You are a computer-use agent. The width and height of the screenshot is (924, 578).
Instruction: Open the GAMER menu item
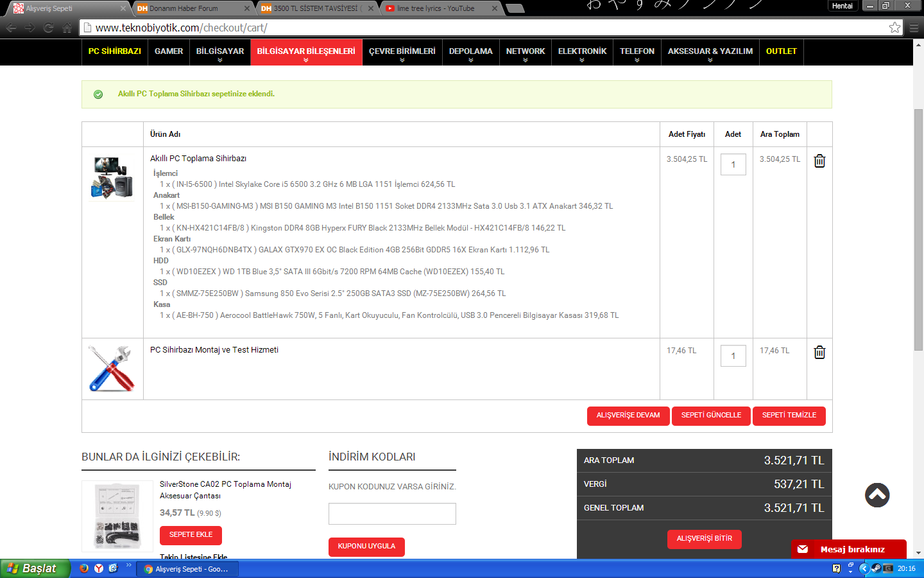point(169,51)
